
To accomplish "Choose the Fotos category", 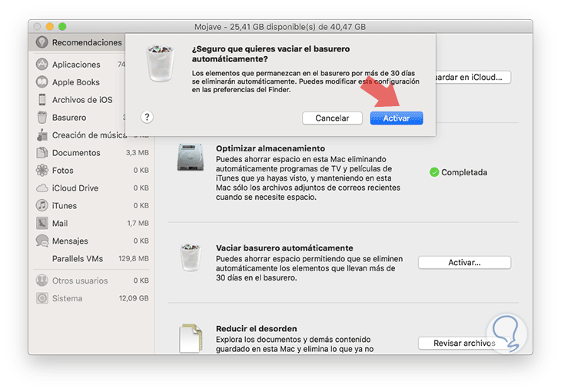I will point(92,171).
